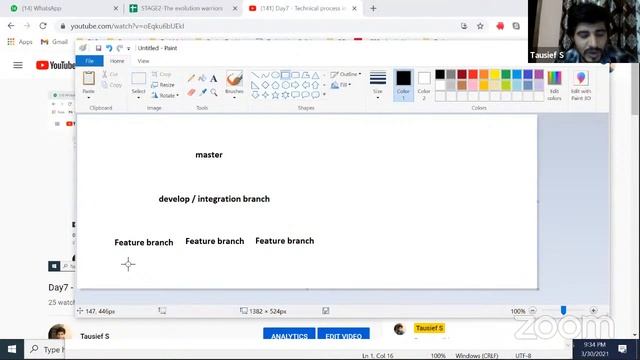
Task: Activate Color 2 background box
Action: [424, 85]
